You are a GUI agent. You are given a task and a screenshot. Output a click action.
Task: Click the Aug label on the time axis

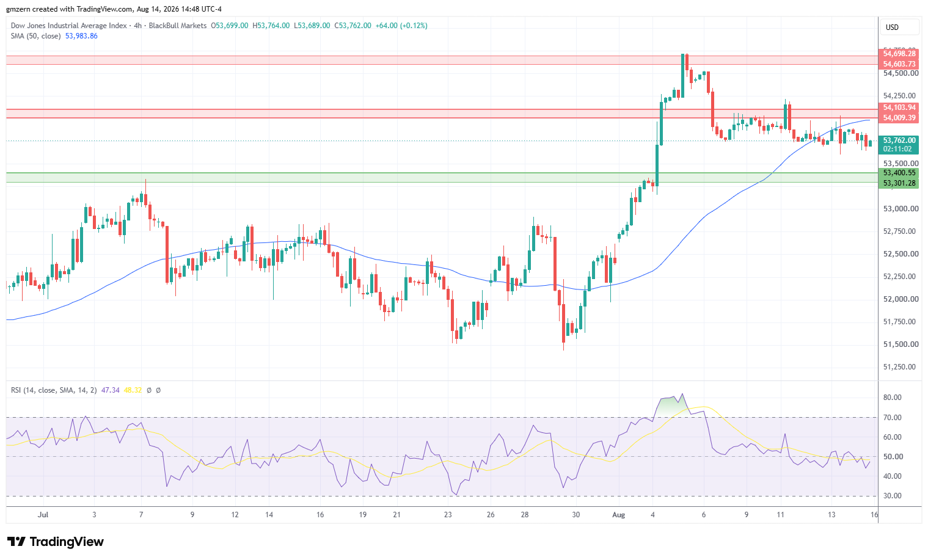tap(619, 515)
